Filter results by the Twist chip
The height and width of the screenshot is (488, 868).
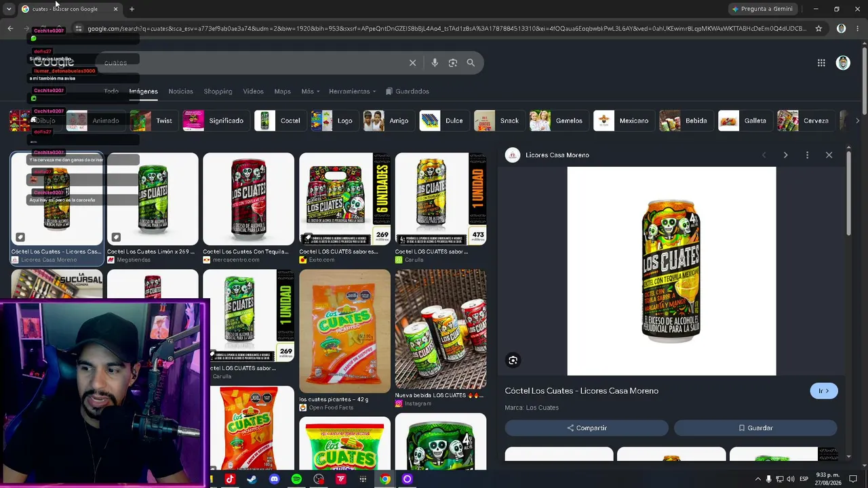(153, 121)
